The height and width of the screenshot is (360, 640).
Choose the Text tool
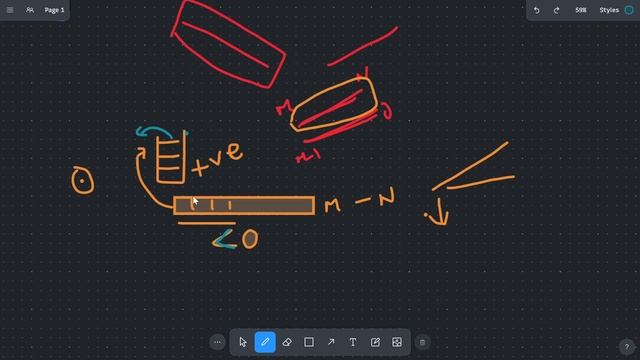click(x=353, y=342)
